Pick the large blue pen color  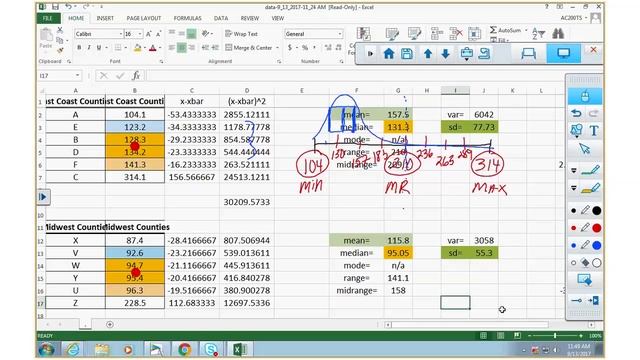(596, 245)
